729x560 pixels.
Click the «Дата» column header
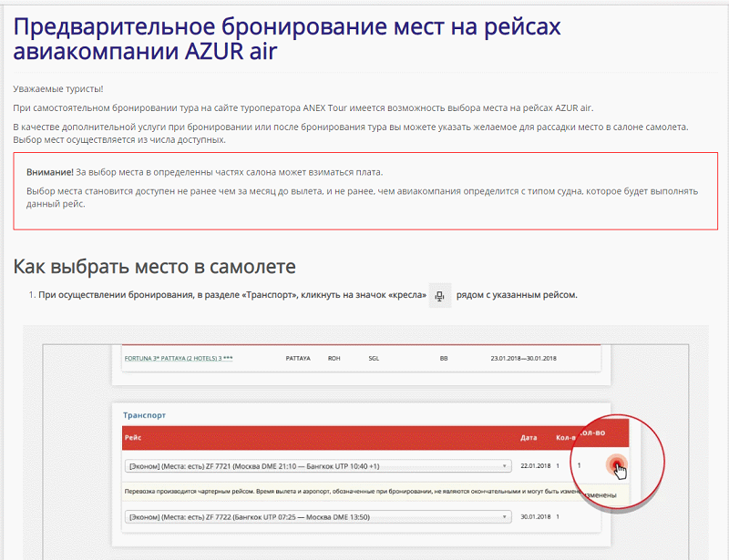[x=529, y=438]
